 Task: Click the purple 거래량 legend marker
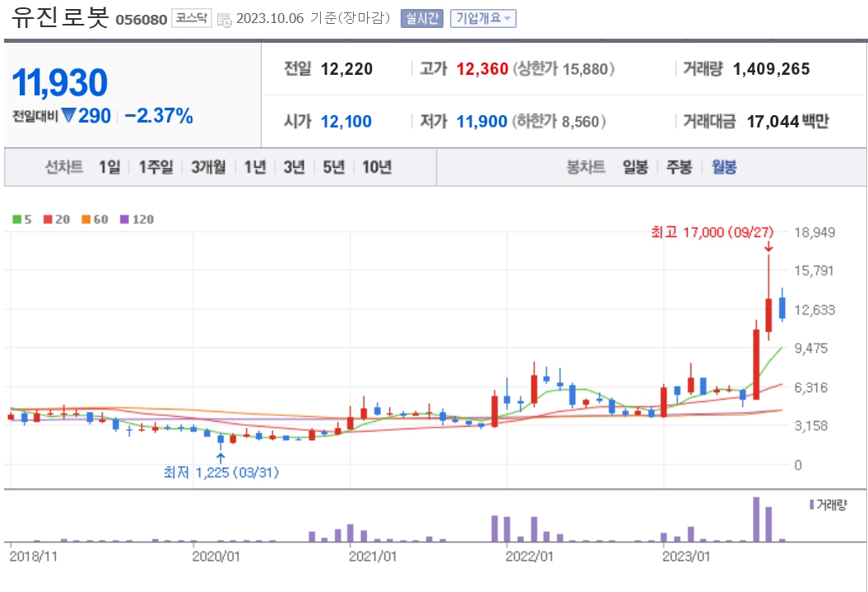click(x=811, y=505)
